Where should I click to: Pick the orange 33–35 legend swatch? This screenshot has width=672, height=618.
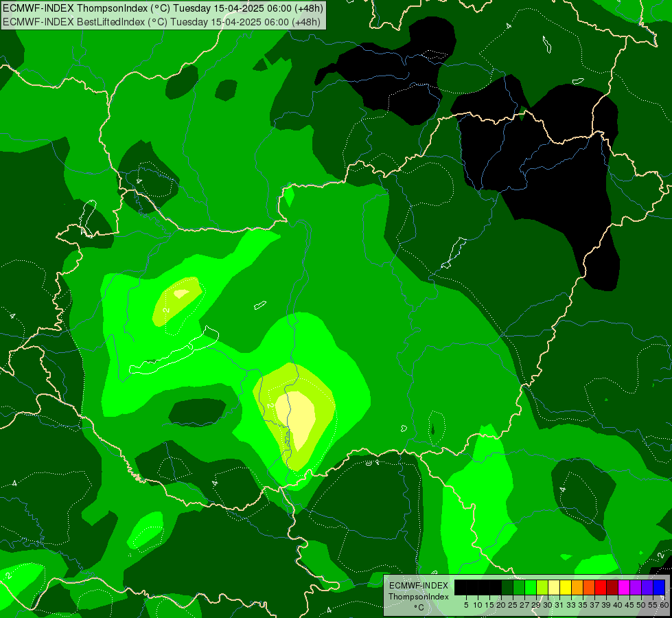[x=577, y=587]
